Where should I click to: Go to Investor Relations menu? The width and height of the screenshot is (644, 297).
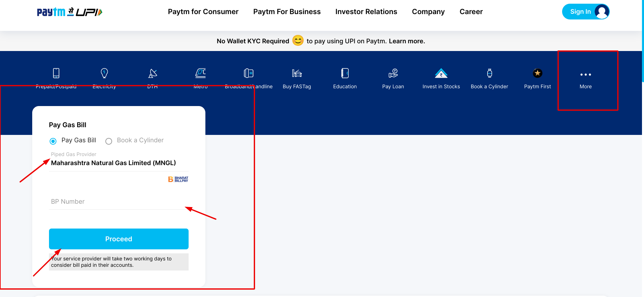pyautogui.click(x=366, y=12)
